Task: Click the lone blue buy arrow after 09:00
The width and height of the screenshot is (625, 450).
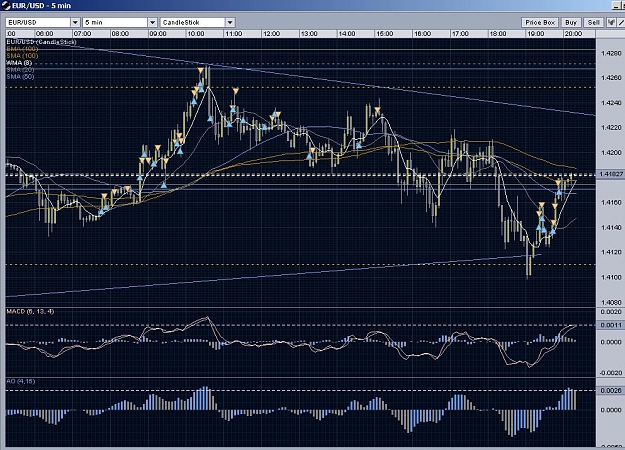Action: pyautogui.click(x=164, y=185)
